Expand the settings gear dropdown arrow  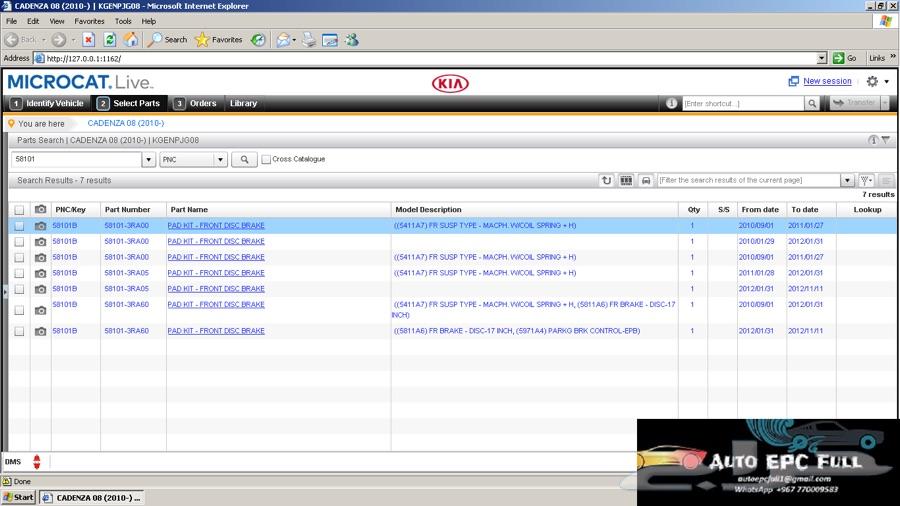pos(887,81)
